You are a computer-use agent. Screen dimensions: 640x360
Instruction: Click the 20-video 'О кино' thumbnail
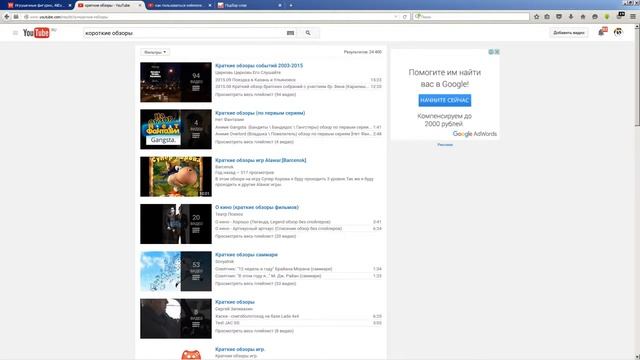click(176, 224)
